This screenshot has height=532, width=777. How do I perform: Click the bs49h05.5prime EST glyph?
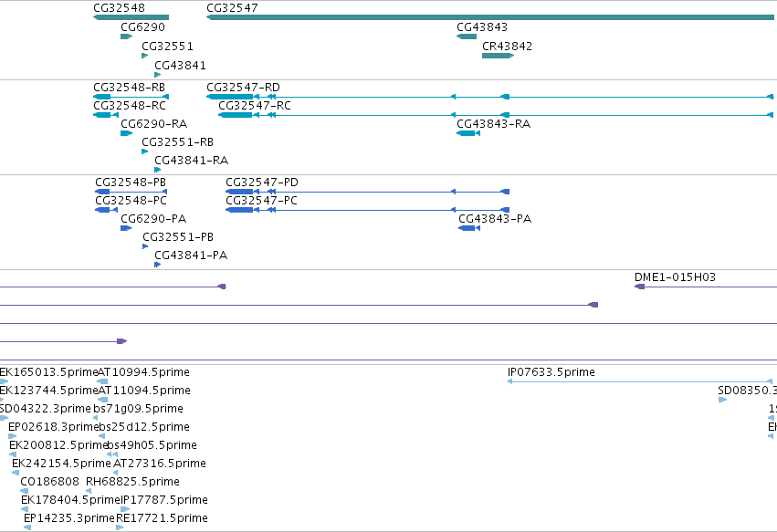[x=113, y=454]
